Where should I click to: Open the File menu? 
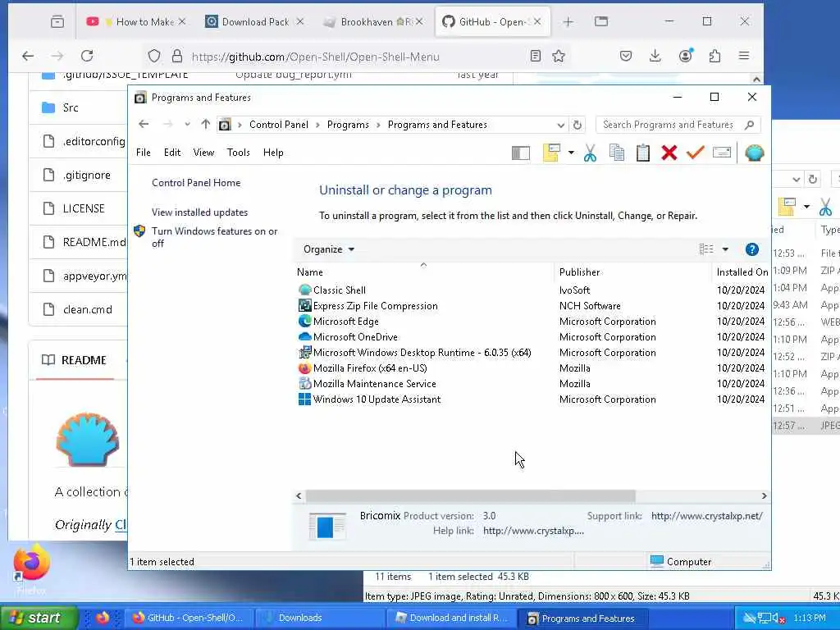pos(143,153)
